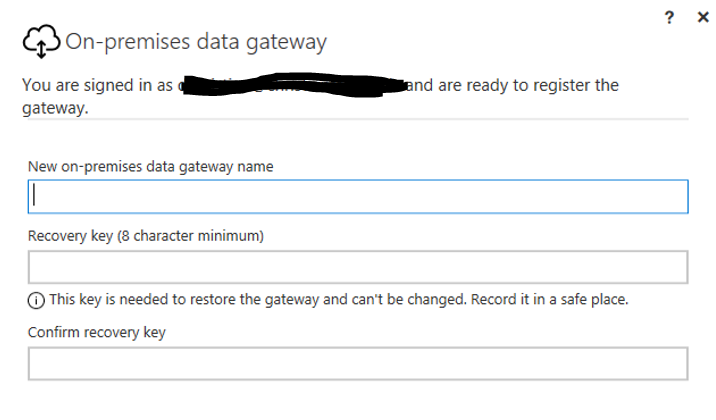Click into the Recovery key field
Screen dimensions: 716x420
pos(358,267)
